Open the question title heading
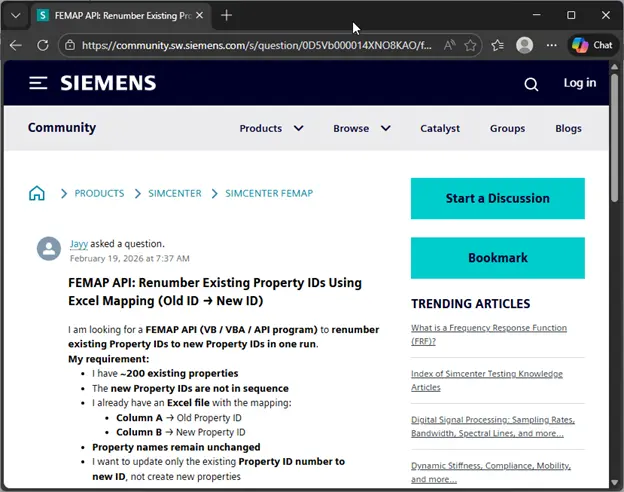The width and height of the screenshot is (624, 492). [215, 291]
